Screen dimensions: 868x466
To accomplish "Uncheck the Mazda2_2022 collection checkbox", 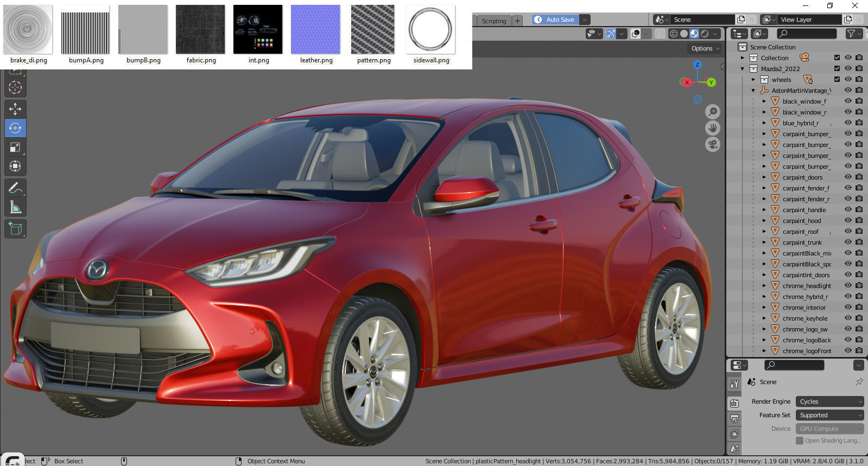I will point(837,69).
